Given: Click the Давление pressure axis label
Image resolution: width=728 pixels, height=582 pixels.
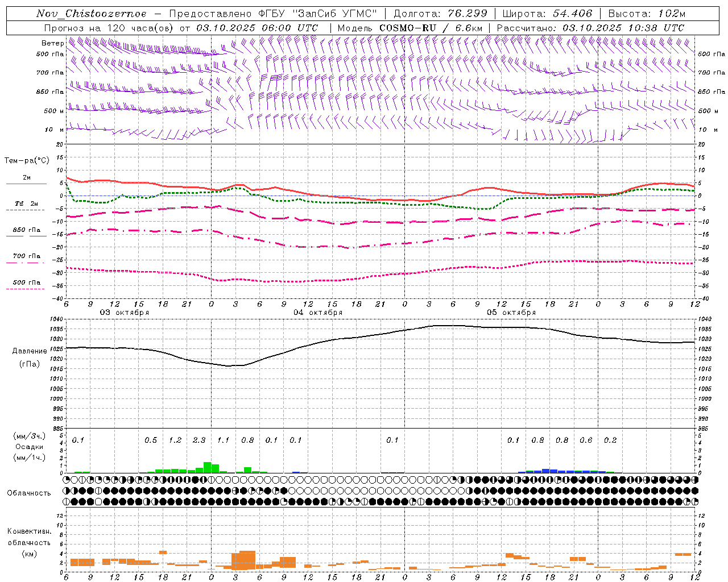Looking at the screenshot, I should [30, 351].
